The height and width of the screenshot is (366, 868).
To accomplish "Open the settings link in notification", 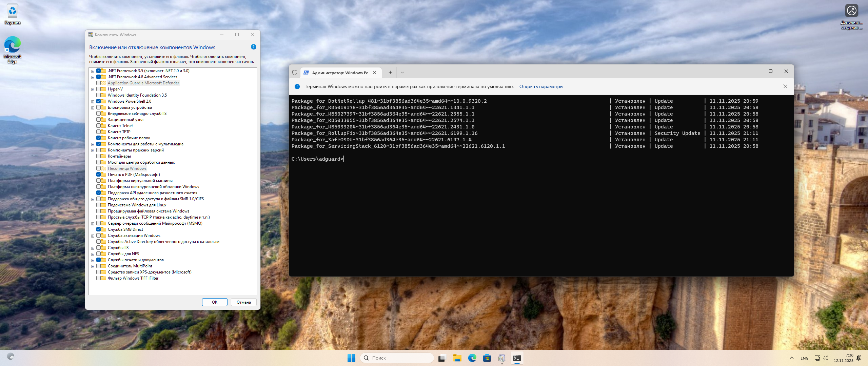I will 541,86.
